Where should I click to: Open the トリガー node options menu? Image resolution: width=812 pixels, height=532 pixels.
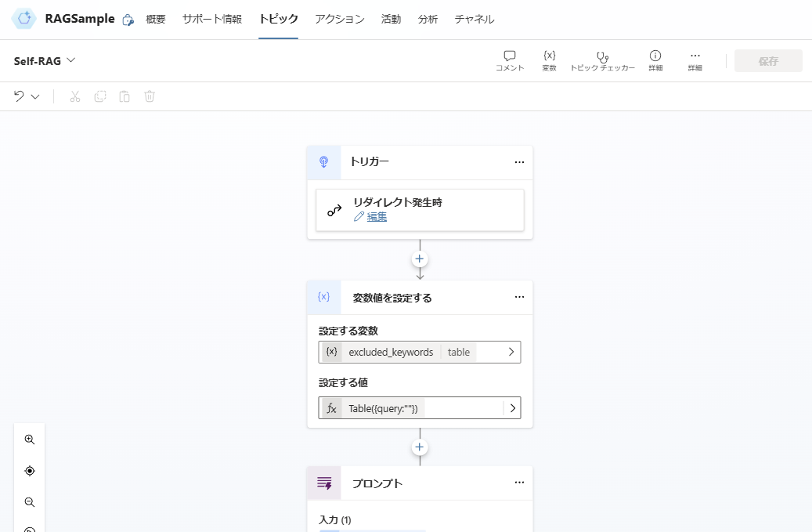tap(519, 162)
